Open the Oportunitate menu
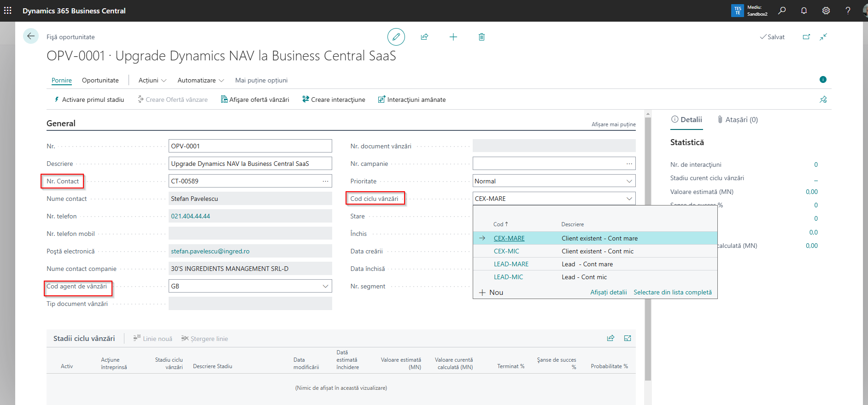 100,80
